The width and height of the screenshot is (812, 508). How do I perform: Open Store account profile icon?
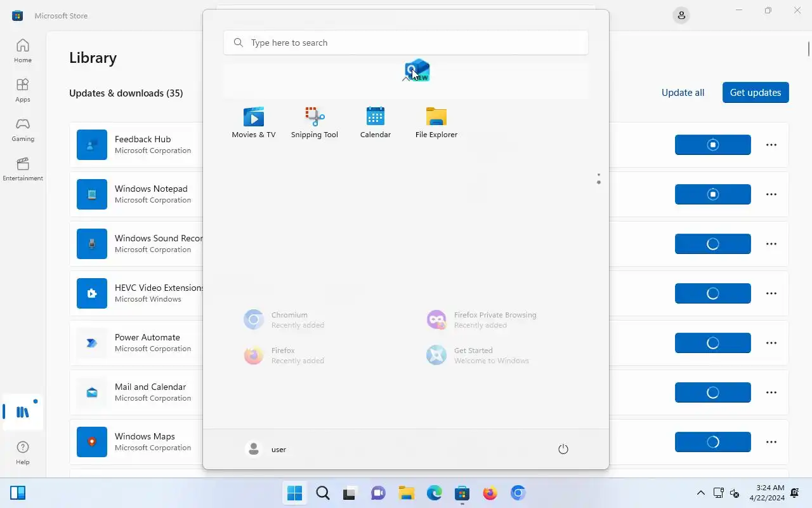click(681, 15)
